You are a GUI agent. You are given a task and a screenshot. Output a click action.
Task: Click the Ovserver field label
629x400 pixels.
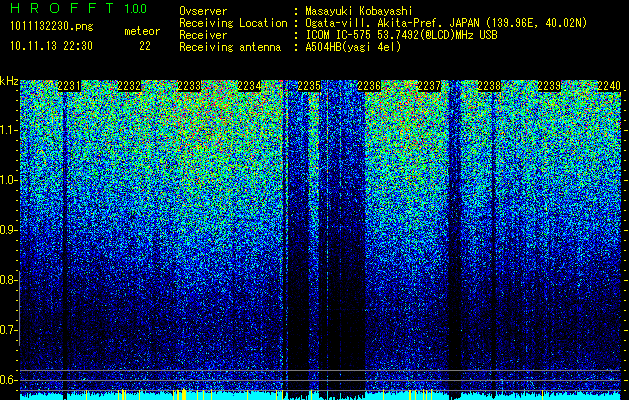pos(203,11)
